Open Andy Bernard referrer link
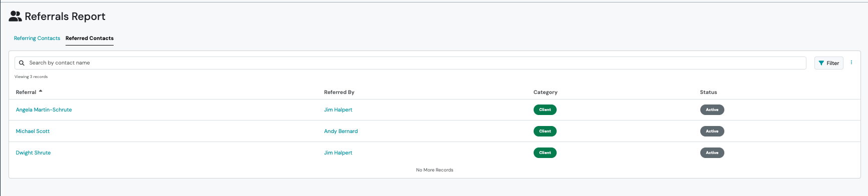The width and height of the screenshot is (868, 196). tap(341, 131)
